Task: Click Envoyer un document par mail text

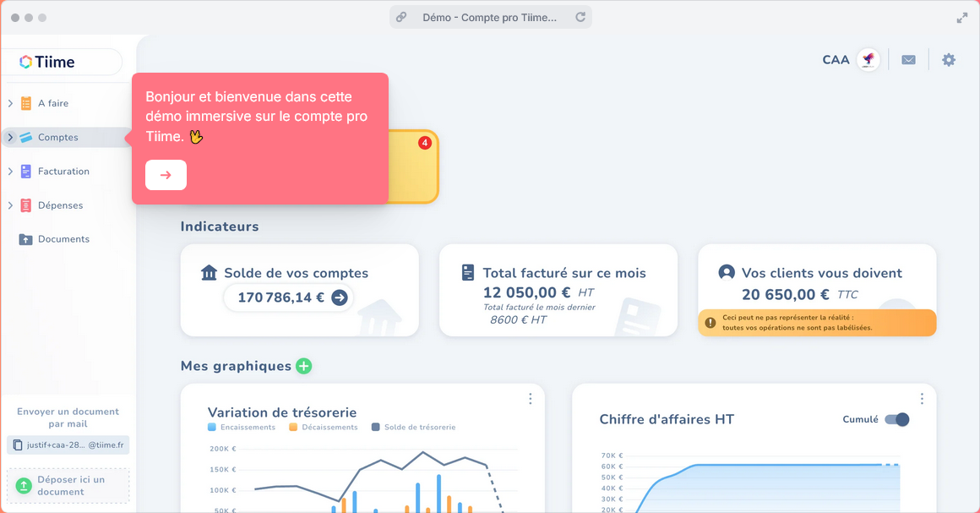Action: tap(68, 417)
